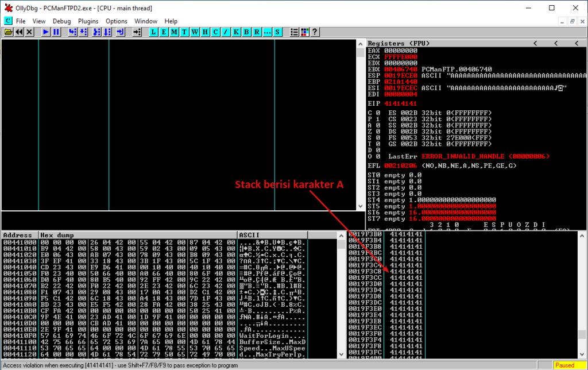Image resolution: width=588 pixels, height=370 pixels.
Task: Collapse the Registers FPU panel chevron
Action: 534,43
